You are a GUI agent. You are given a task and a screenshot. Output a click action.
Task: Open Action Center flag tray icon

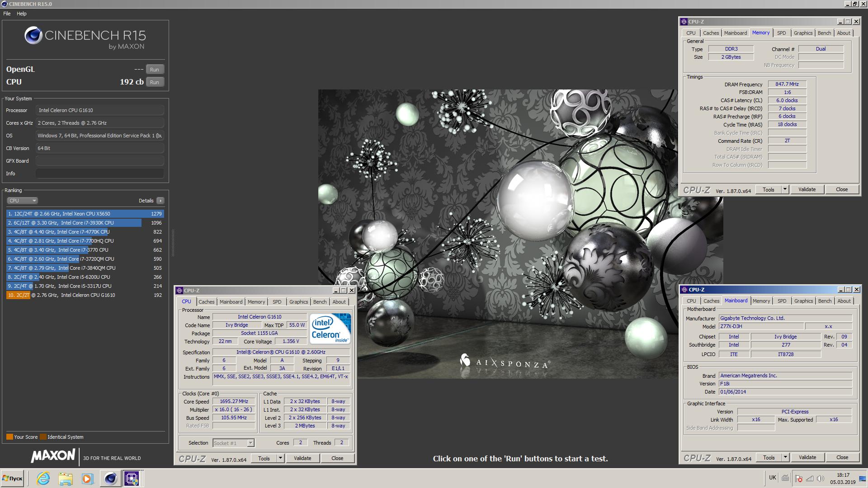pyautogui.click(x=799, y=478)
